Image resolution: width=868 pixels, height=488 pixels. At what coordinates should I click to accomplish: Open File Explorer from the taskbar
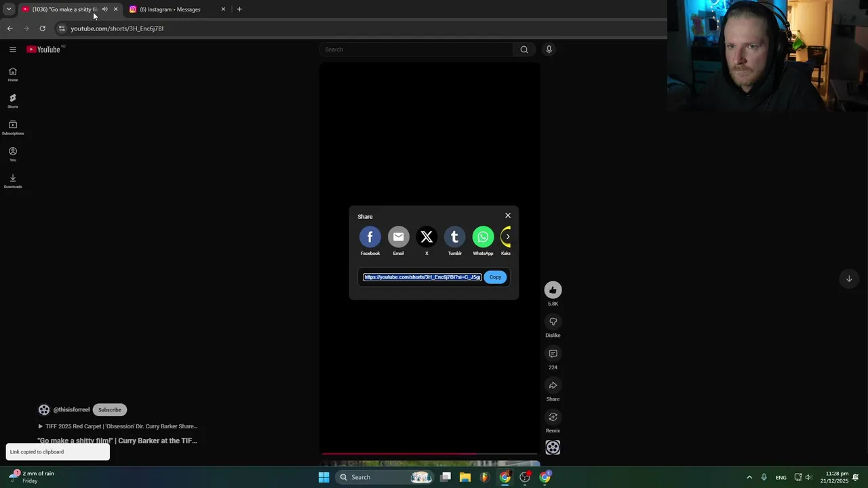pyautogui.click(x=465, y=477)
